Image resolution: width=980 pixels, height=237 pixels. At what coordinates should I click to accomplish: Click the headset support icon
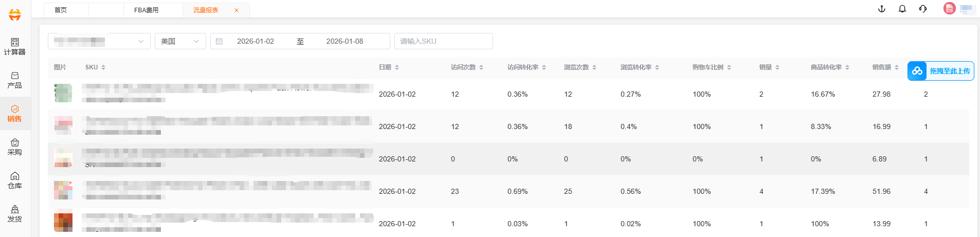coord(923,9)
